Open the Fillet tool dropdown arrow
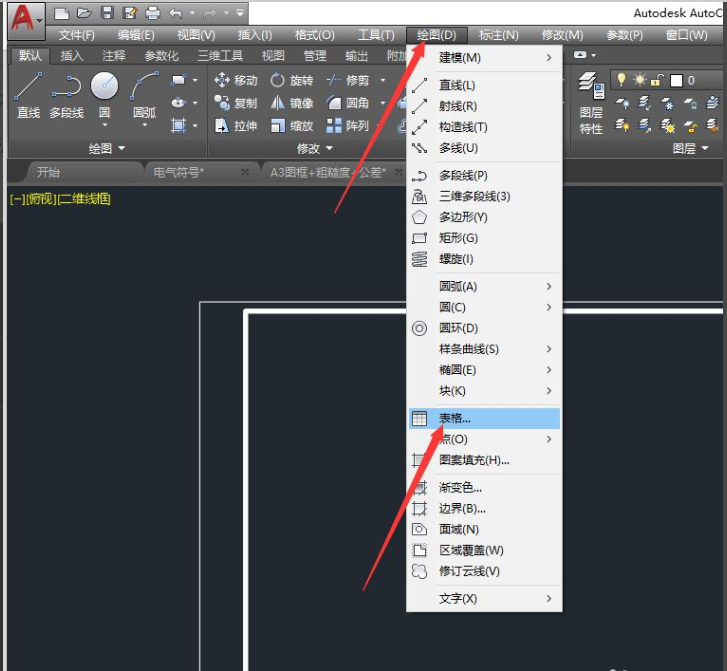 [x=383, y=102]
